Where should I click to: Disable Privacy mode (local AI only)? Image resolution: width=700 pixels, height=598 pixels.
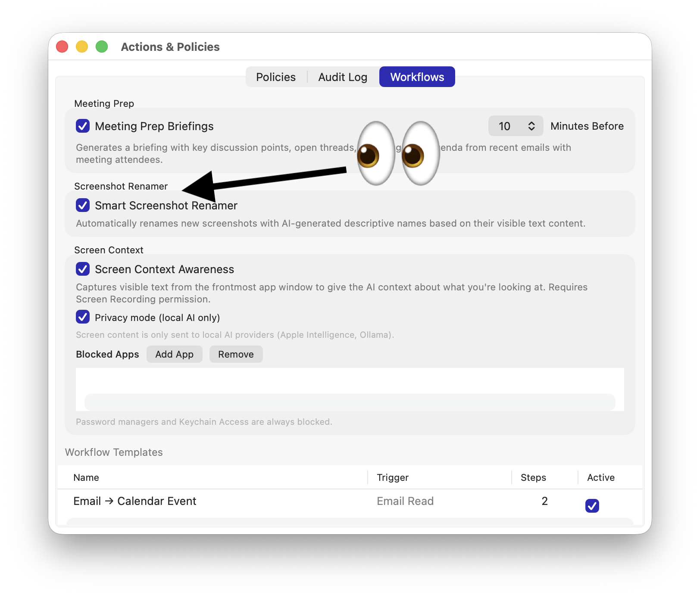click(x=82, y=318)
